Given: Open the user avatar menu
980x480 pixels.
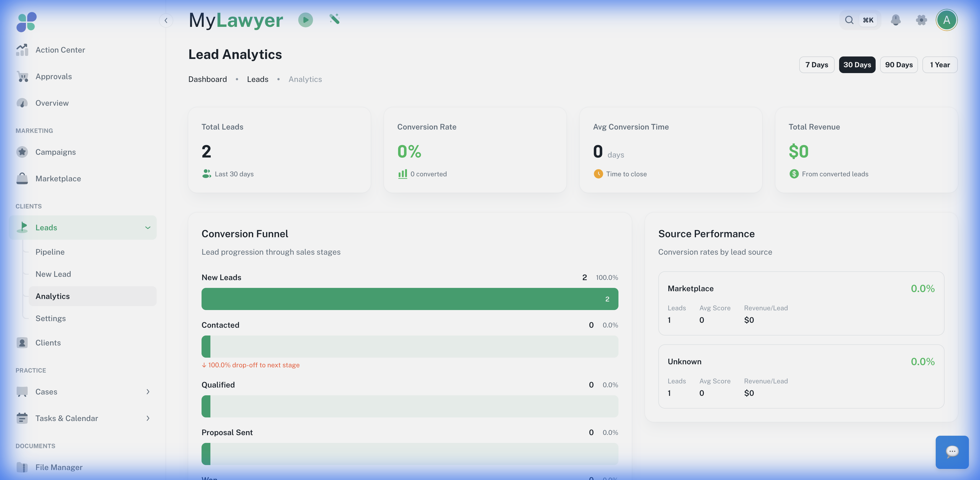Looking at the screenshot, I should point(947,20).
